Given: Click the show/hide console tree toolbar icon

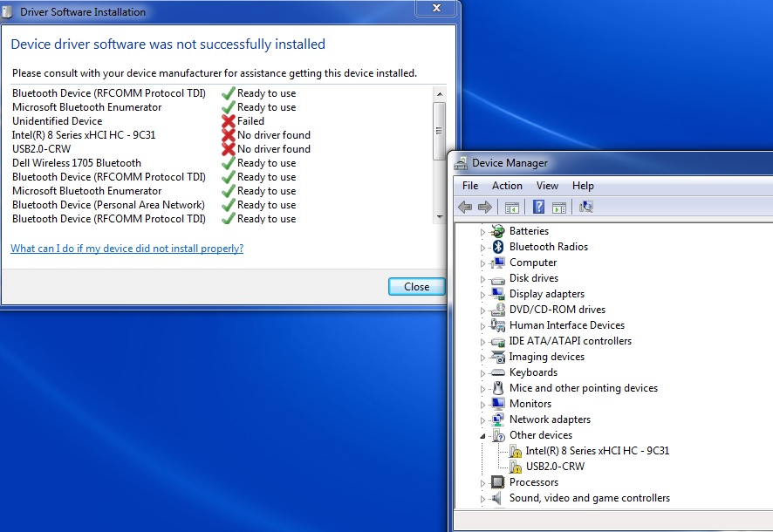Looking at the screenshot, I should click(x=512, y=208).
